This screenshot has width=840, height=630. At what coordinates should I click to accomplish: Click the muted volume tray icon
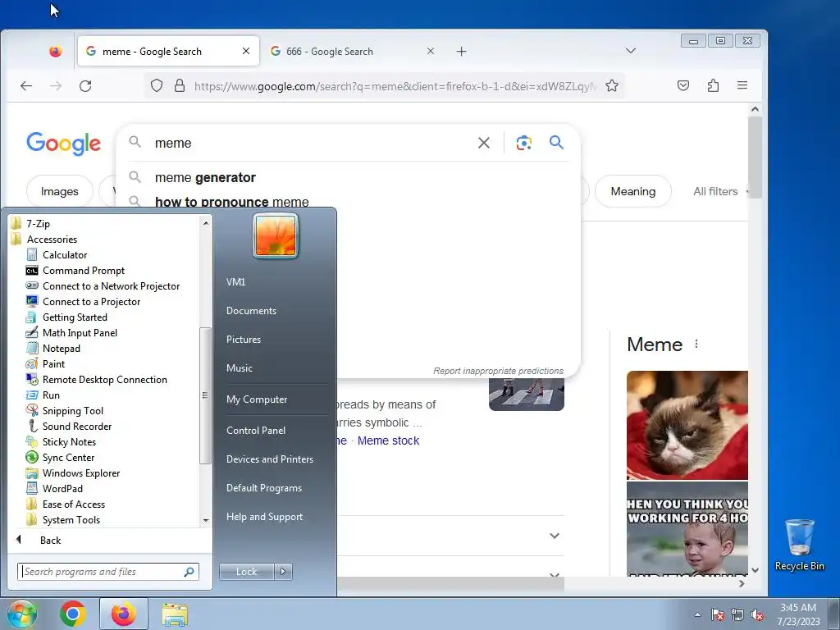tap(757, 615)
